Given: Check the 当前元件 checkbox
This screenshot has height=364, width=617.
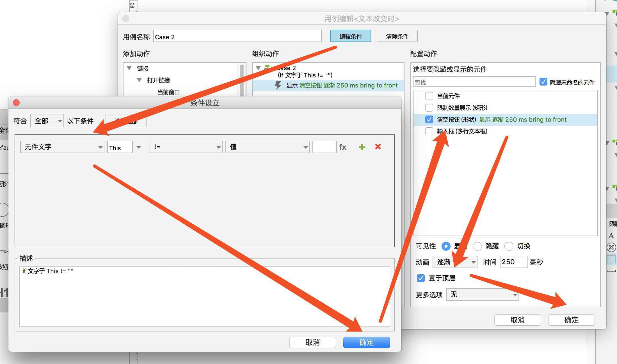Looking at the screenshot, I should click(x=429, y=96).
